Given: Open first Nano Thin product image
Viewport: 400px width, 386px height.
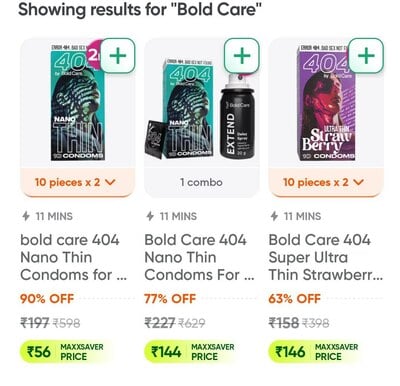Looking at the screenshot, I should [77, 102].
